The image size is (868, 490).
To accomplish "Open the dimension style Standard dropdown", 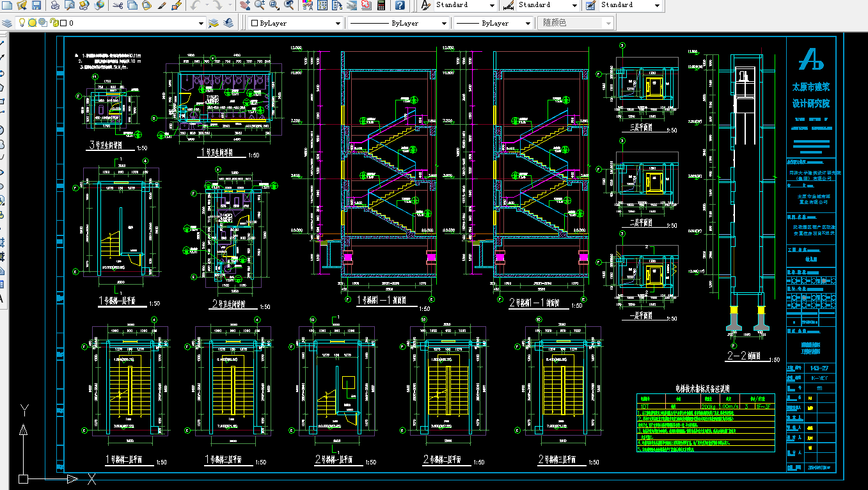I will [548, 5].
